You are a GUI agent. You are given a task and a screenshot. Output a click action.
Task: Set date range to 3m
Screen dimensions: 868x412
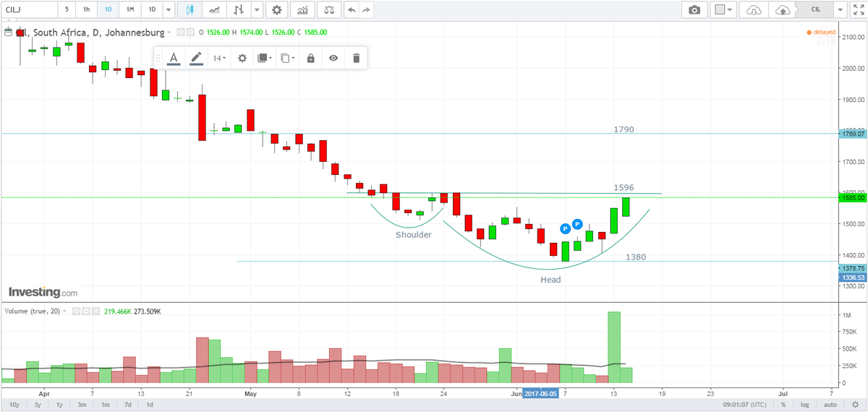pos(82,405)
